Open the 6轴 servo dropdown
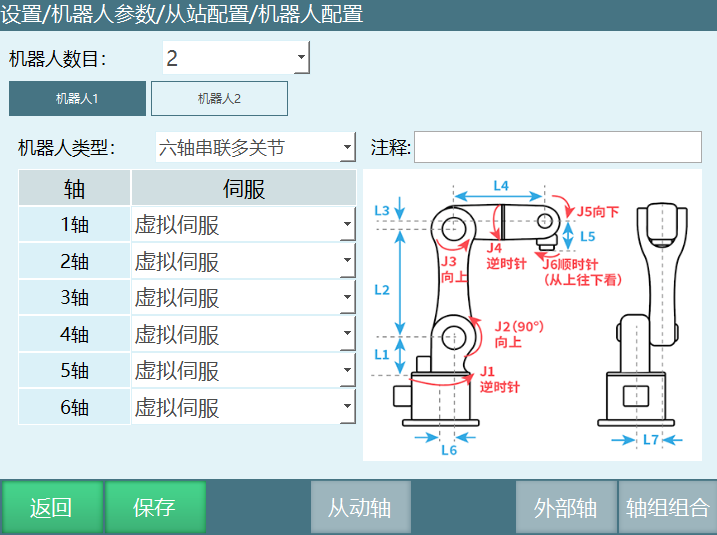Image resolution: width=717 pixels, height=535 pixels. pos(244,407)
